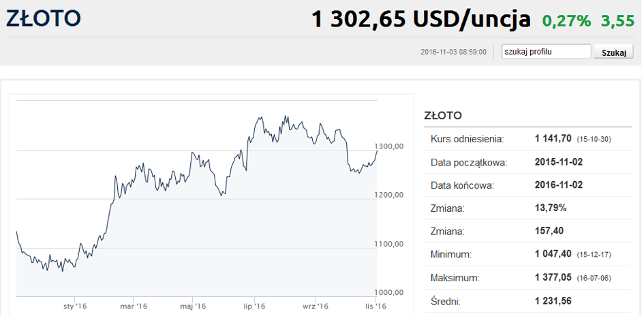Image resolution: width=644 pixels, height=316 pixels.
Task: Click the ZŁOTO page heading
Action: [x=43, y=18]
